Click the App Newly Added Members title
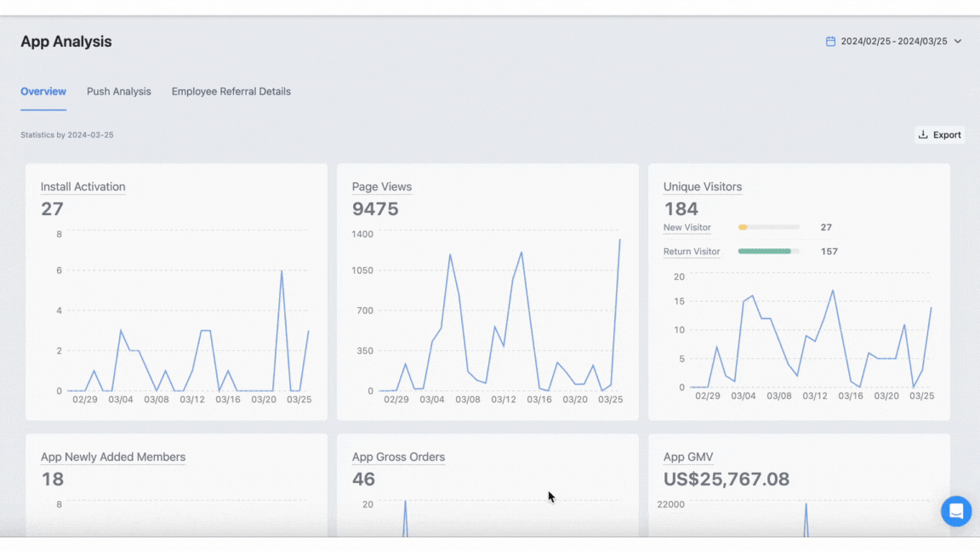Image resolution: width=980 pixels, height=551 pixels. coord(113,457)
